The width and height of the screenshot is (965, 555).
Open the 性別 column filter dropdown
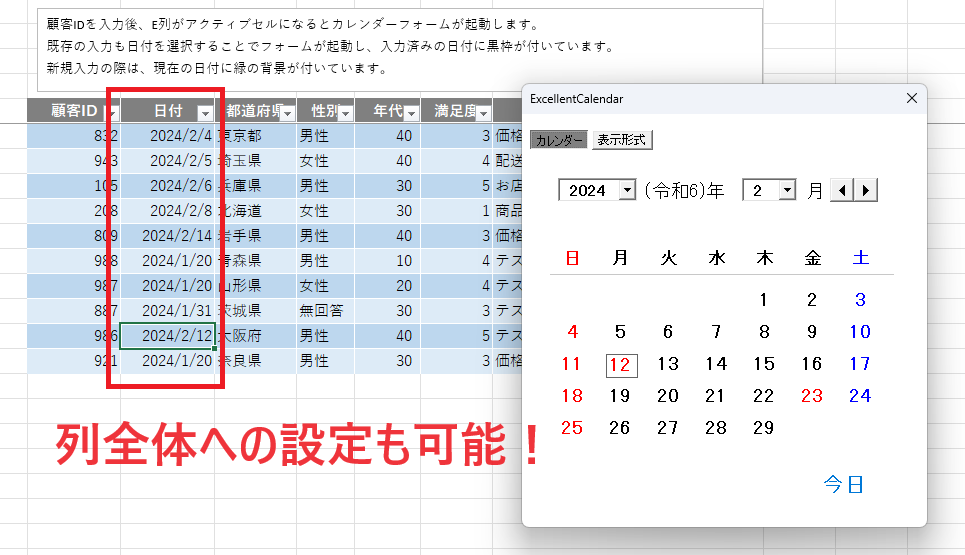345,113
